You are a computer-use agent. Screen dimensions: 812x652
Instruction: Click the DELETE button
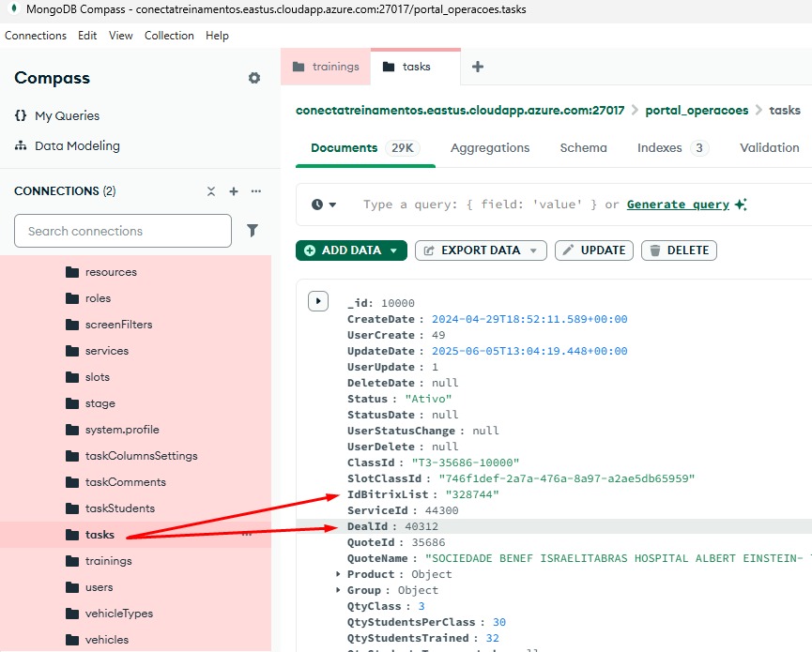point(679,250)
